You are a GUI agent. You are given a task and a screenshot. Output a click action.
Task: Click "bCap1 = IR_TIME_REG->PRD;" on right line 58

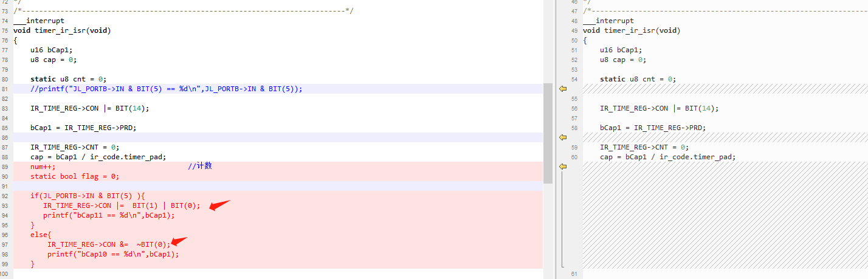(653, 128)
